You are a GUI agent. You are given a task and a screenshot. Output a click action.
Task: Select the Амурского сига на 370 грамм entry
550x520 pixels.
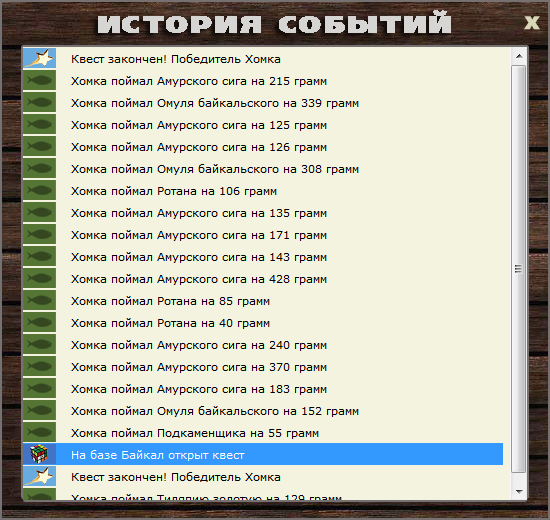[263, 367]
